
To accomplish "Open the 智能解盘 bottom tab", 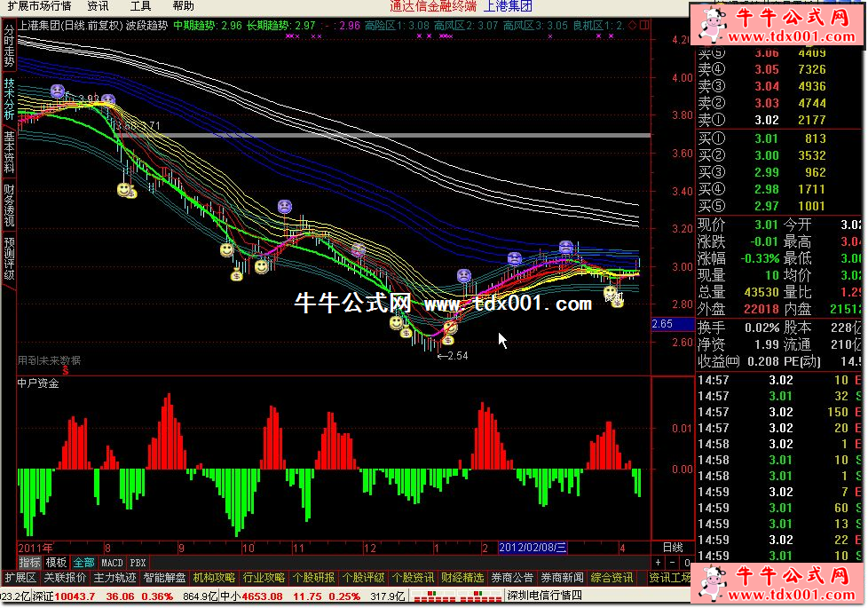I will (164, 578).
